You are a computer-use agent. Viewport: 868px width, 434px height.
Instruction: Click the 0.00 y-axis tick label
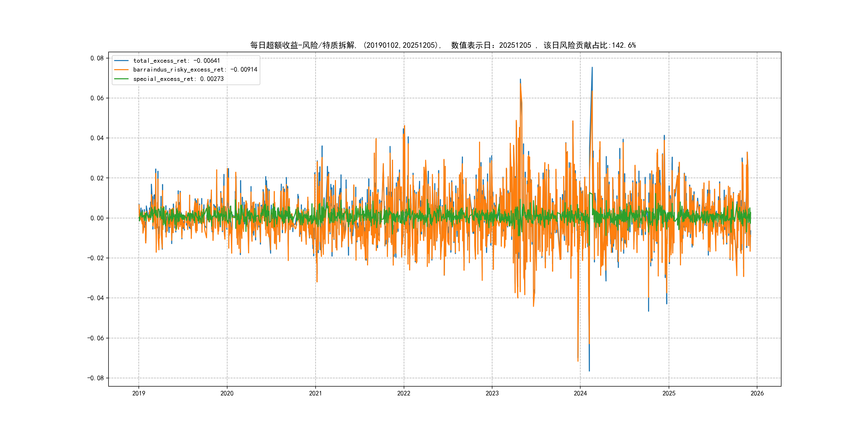(97, 218)
